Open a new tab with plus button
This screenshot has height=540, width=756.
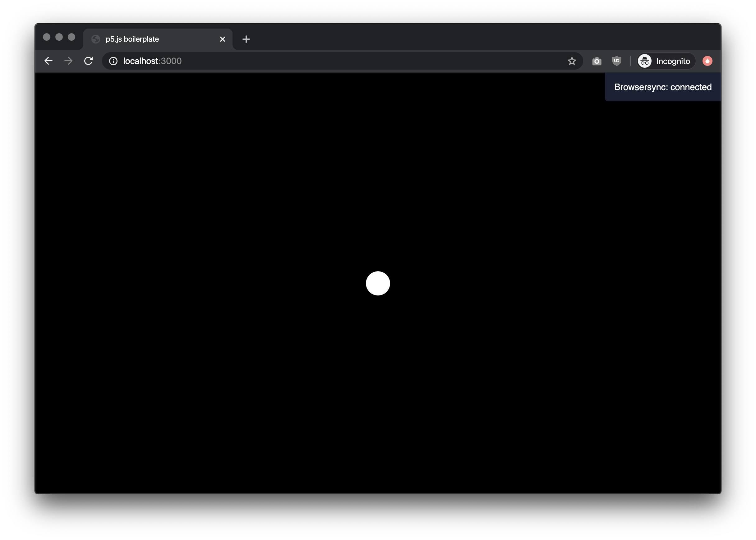(246, 39)
